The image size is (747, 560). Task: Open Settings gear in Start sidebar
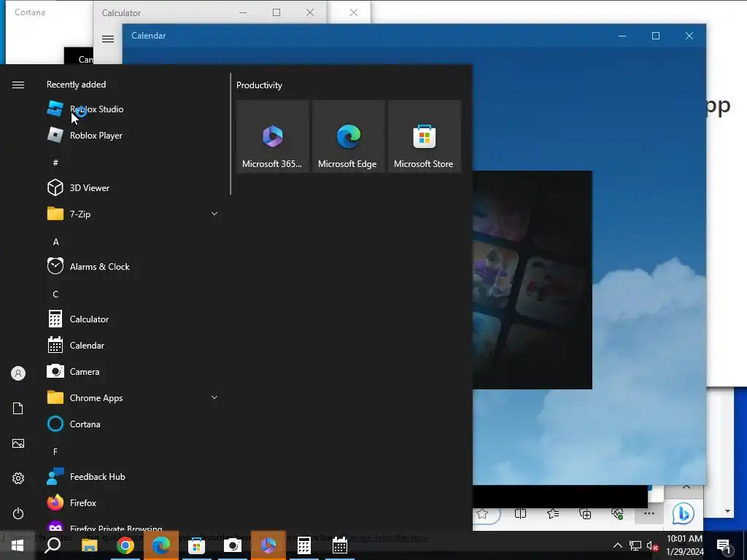click(18, 478)
